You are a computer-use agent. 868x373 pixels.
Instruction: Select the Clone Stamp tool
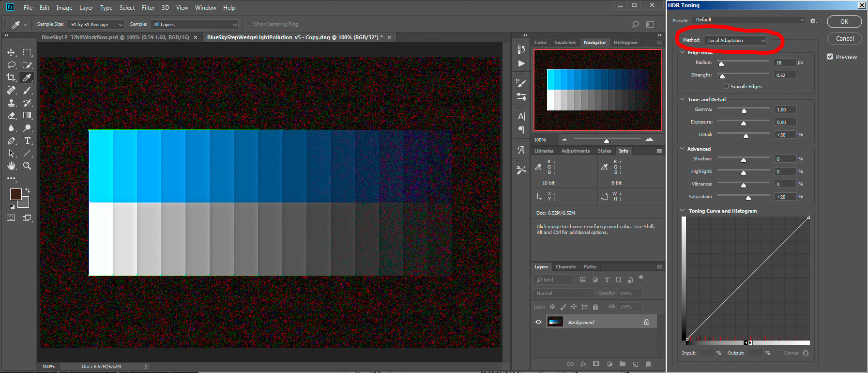[x=11, y=103]
